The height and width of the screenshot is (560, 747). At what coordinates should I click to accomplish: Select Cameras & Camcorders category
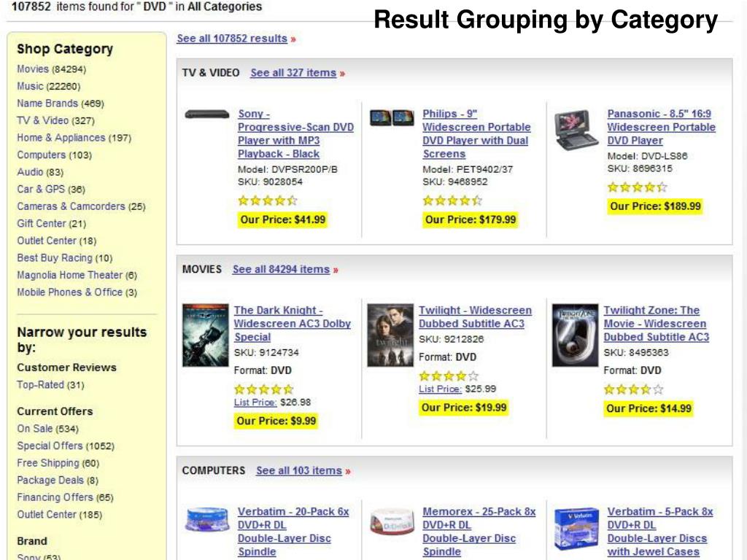[81, 206]
